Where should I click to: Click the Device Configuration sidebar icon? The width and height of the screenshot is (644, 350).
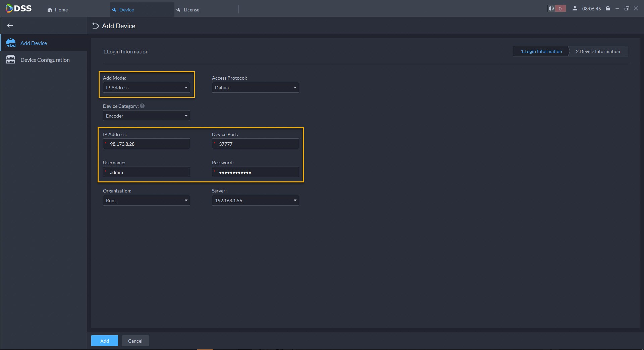(x=11, y=60)
